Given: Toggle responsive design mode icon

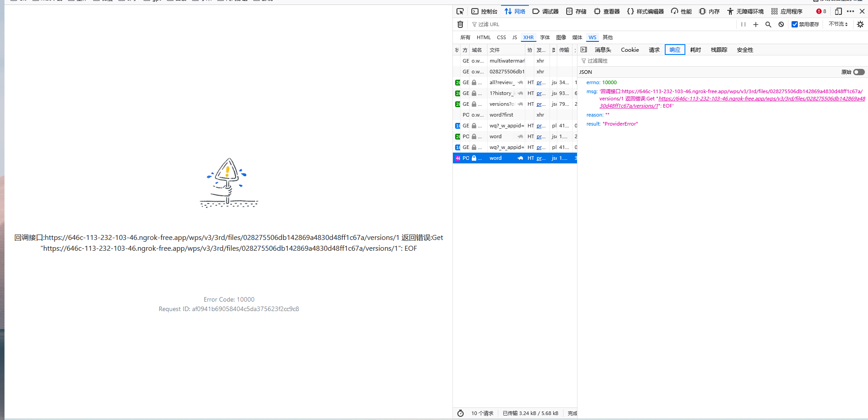Looking at the screenshot, I should pos(838,11).
